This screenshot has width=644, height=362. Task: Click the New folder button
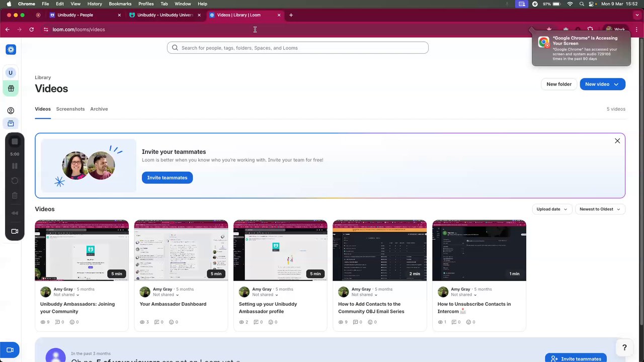[559, 84]
